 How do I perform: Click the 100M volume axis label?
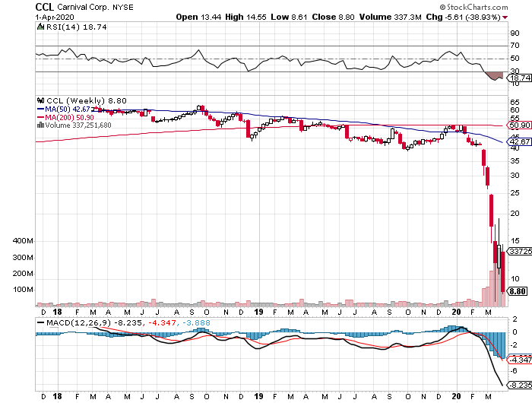click(x=23, y=290)
